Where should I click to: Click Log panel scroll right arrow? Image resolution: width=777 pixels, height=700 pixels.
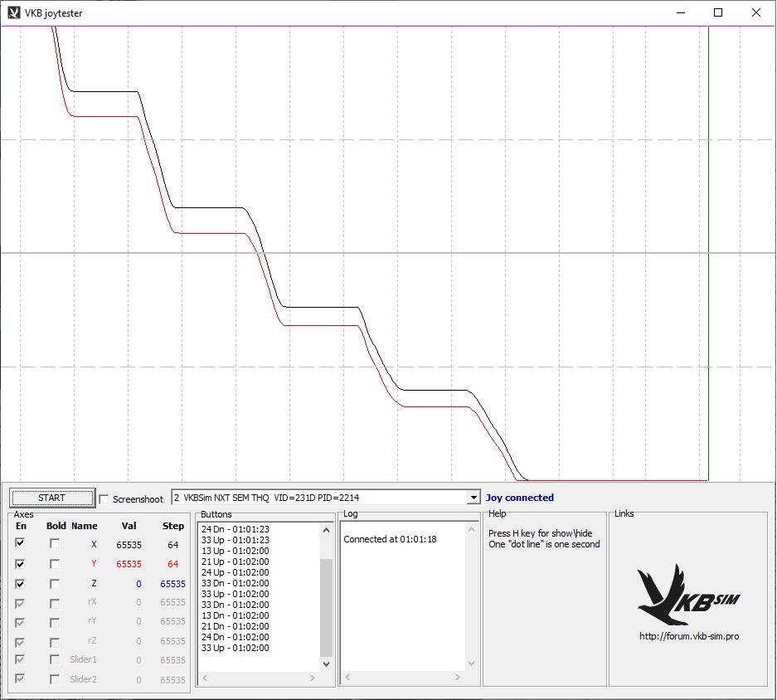[x=458, y=678]
